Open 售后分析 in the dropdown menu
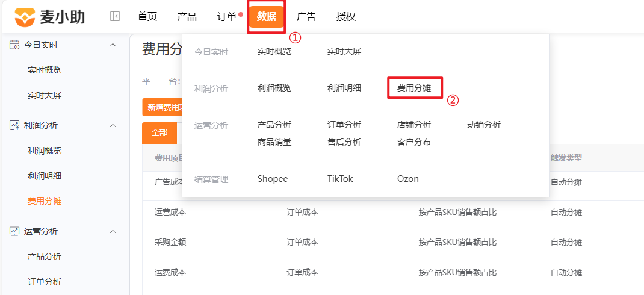 (x=344, y=142)
